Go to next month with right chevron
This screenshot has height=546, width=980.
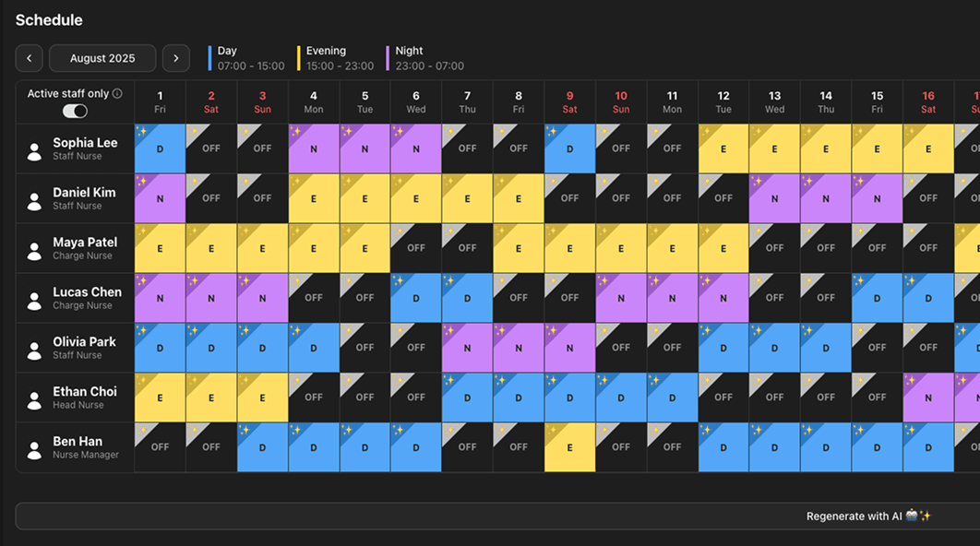coord(176,58)
